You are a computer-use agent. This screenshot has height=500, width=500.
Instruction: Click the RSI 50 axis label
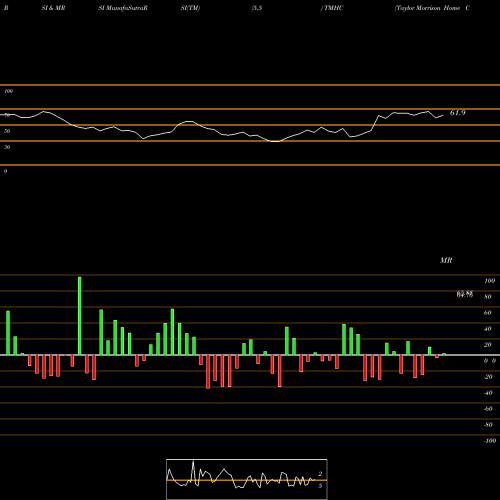[7, 131]
